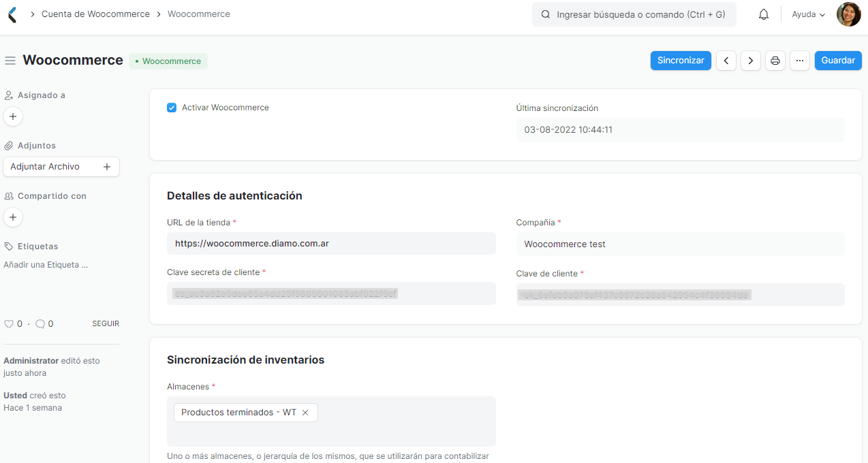Edit URL de la tienda field

pos(331,243)
